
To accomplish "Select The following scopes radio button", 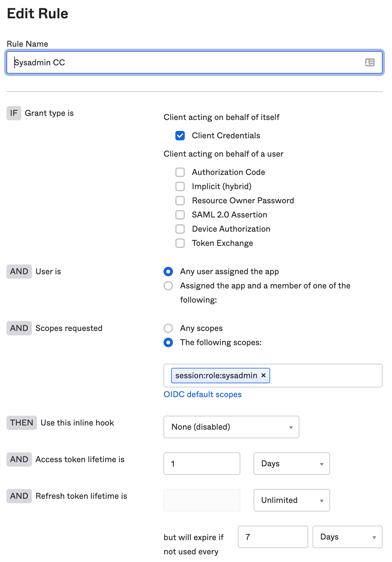I will click(x=168, y=342).
